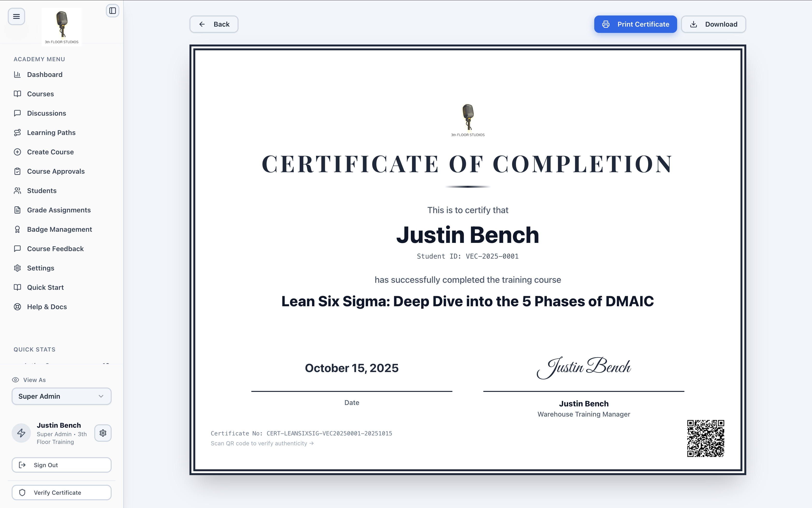This screenshot has height=508, width=812.
Task: Navigate to Learning Paths
Action: (51, 133)
